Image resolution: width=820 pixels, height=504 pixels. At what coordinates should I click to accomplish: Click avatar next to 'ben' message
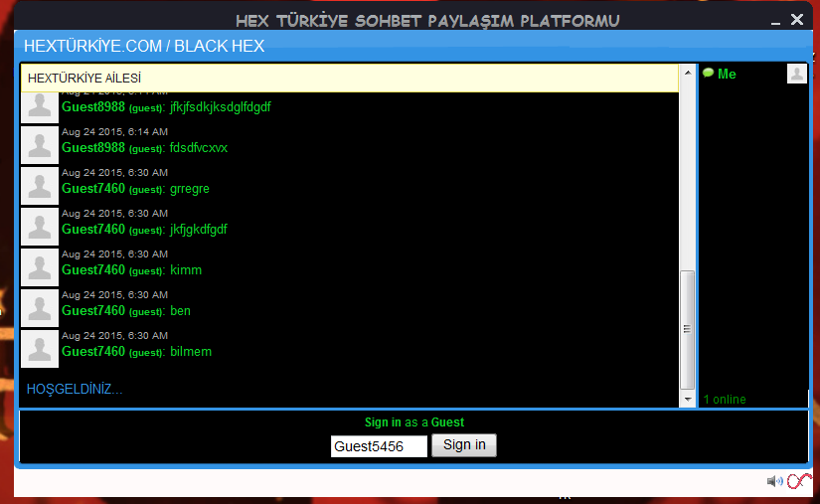(40, 308)
